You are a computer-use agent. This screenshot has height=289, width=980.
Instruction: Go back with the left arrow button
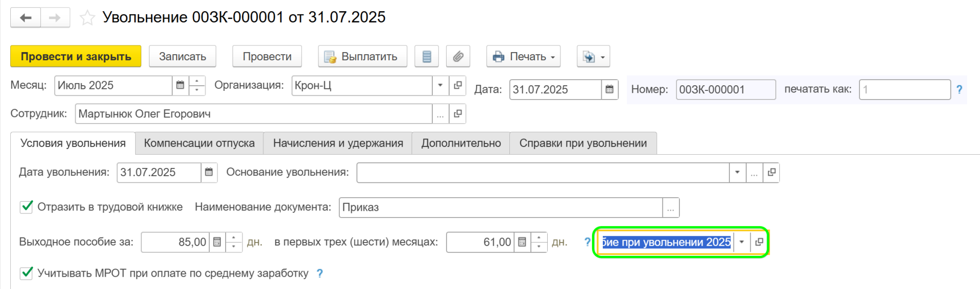point(26,18)
